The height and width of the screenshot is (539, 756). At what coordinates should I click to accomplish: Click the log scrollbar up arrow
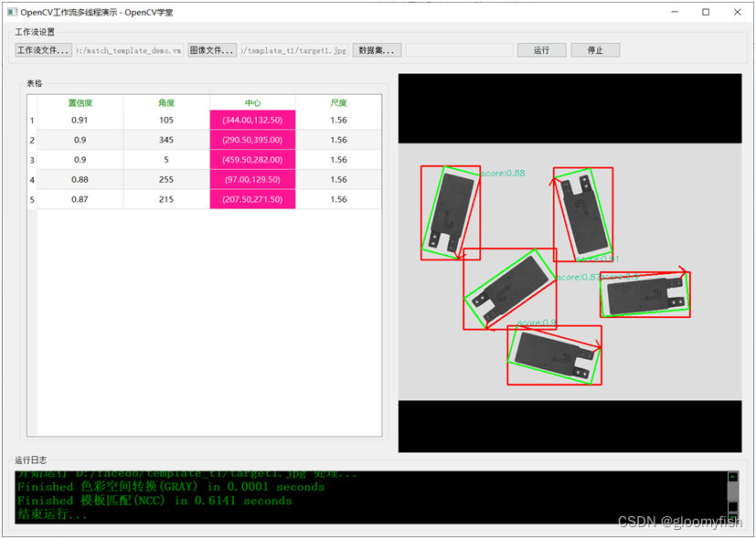pyautogui.click(x=732, y=477)
